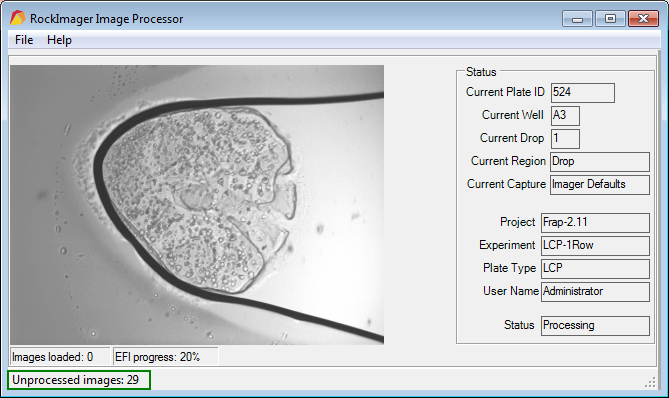This screenshot has height=398, width=669.
Task: Click the drop microscope image preview
Action: point(197,205)
